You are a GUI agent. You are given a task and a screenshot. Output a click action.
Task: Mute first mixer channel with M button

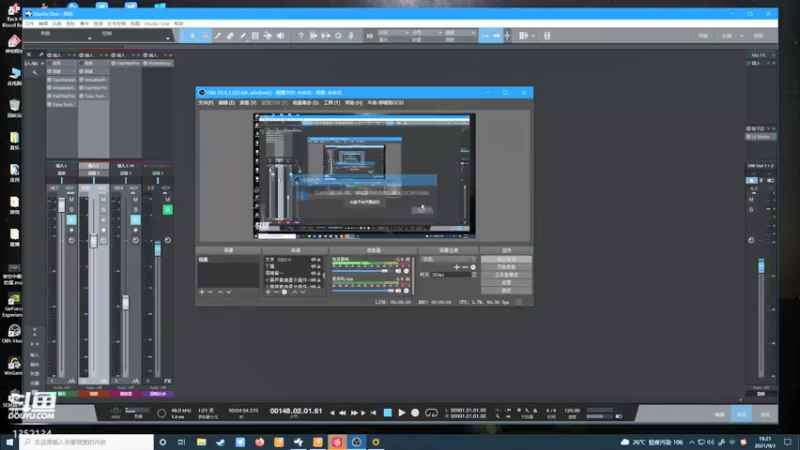pyautogui.click(x=71, y=199)
